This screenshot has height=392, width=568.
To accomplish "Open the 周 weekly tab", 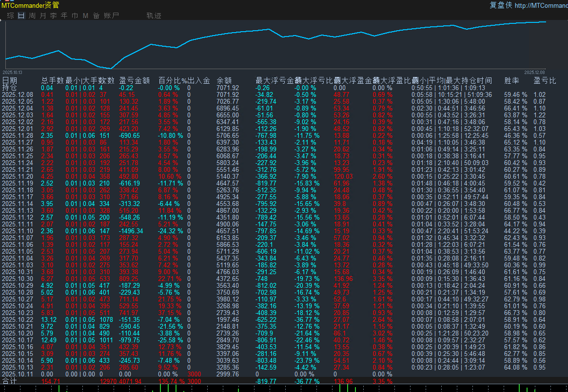I will click(32, 16).
